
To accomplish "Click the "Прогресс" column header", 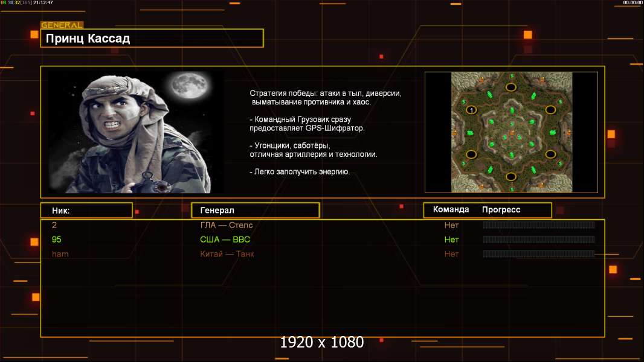I will click(x=501, y=210).
